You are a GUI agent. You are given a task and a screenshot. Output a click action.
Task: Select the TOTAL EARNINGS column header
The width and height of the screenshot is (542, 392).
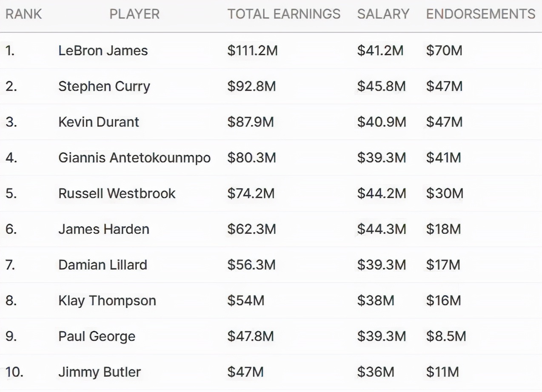click(284, 14)
